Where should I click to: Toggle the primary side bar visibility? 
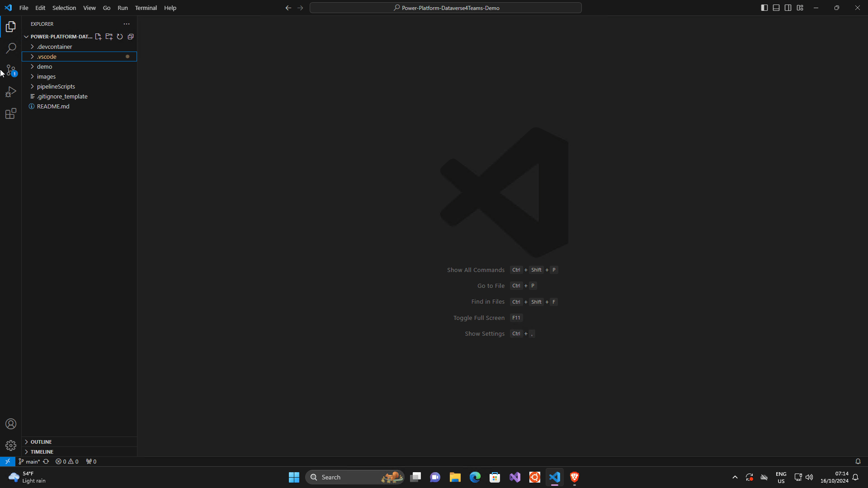tap(764, 8)
